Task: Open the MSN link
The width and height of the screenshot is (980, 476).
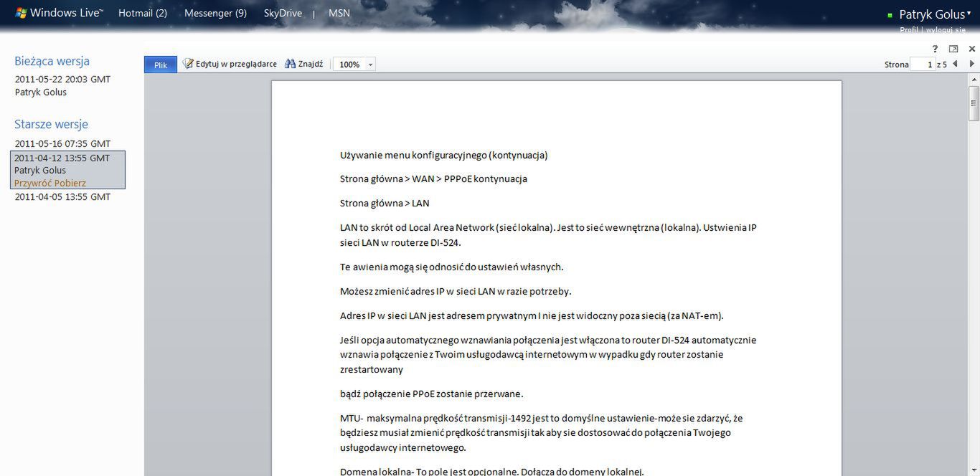Action: tap(339, 13)
